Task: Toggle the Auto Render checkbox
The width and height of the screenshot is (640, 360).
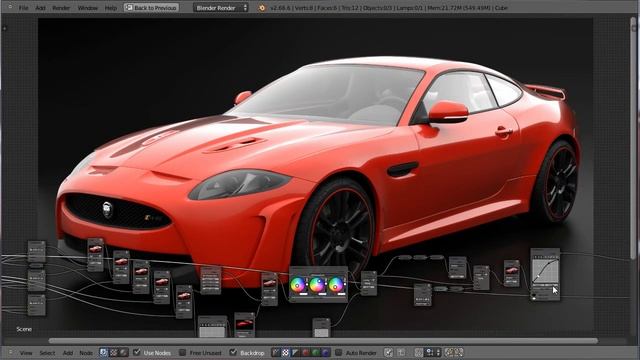Action: point(338,352)
